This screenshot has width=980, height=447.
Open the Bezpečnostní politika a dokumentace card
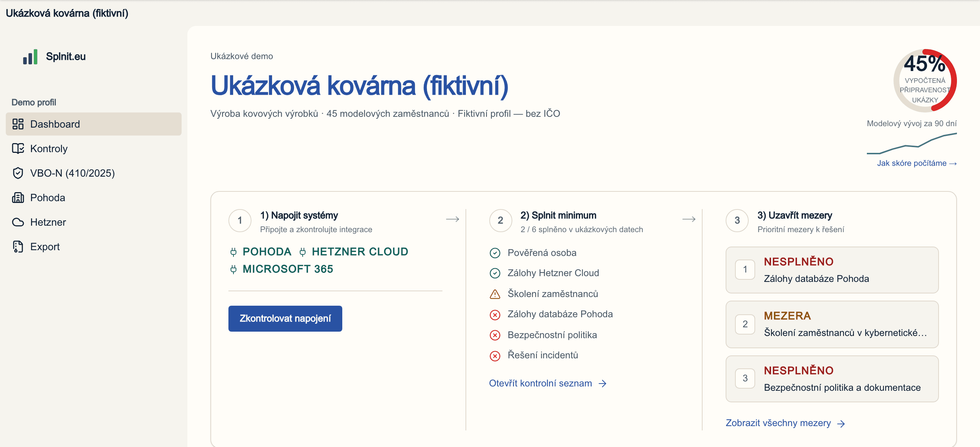832,379
